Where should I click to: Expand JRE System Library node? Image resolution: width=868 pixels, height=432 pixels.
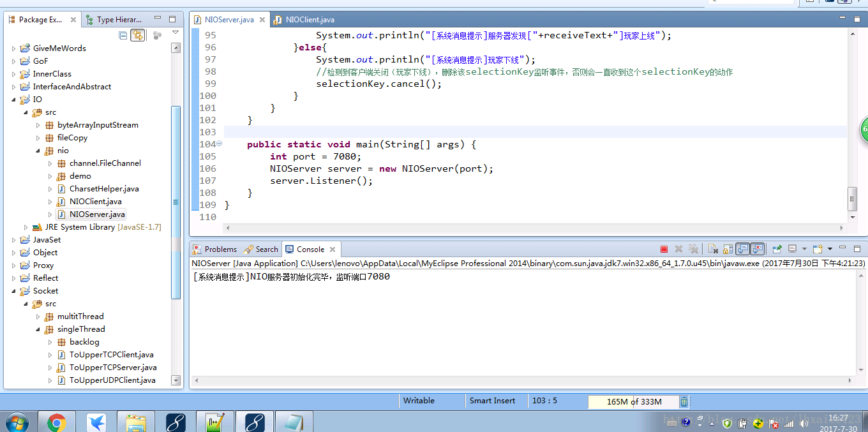point(26,227)
